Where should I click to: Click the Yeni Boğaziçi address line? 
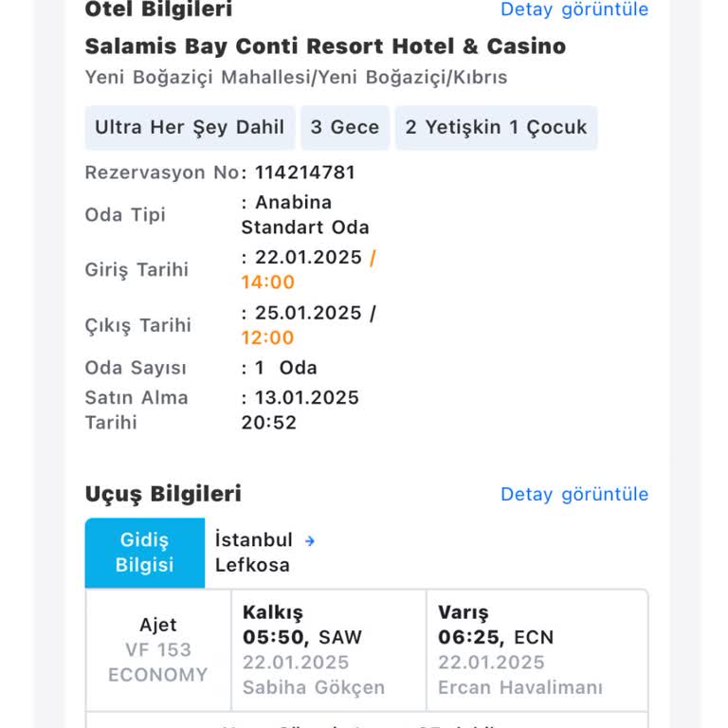(x=296, y=78)
